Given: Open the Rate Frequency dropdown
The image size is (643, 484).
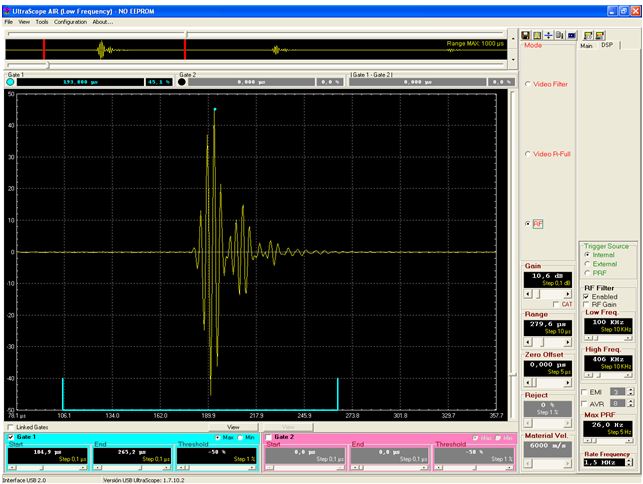Looking at the screenshot, I should click(630, 462).
